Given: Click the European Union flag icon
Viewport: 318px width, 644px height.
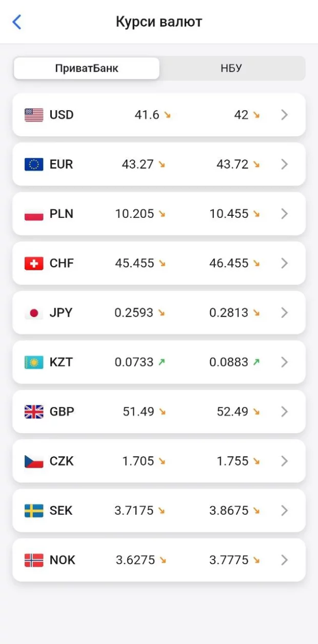Looking at the screenshot, I should pyautogui.click(x=34, y=164).
